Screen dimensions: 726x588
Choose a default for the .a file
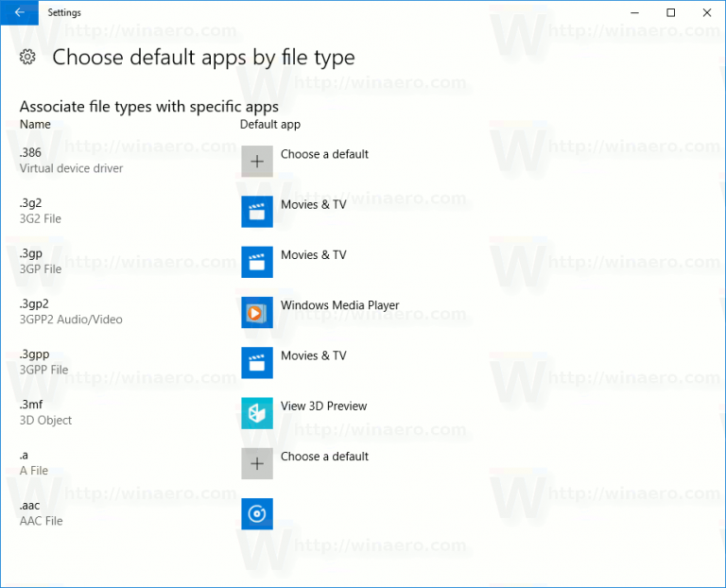coord(324,457)
